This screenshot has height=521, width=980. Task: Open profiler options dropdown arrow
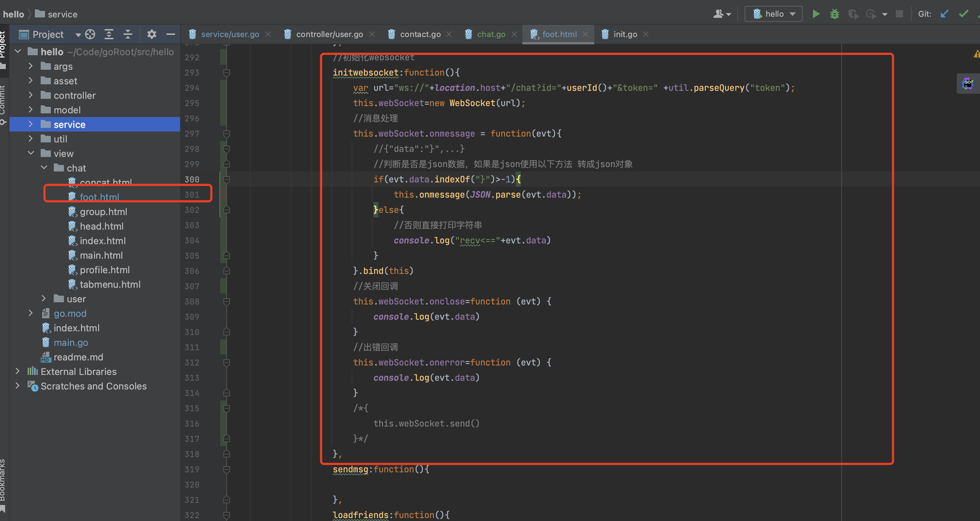884,15
